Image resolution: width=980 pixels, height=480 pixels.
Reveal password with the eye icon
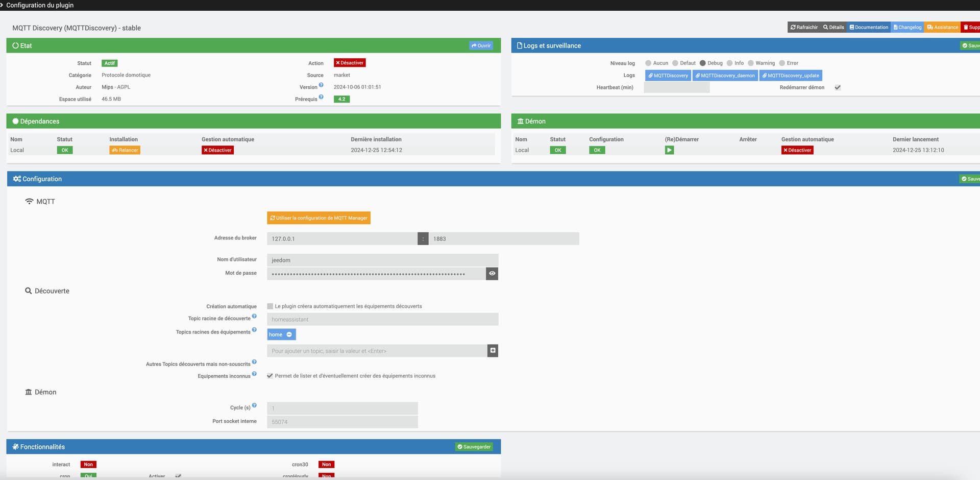[x=492, y=274]
